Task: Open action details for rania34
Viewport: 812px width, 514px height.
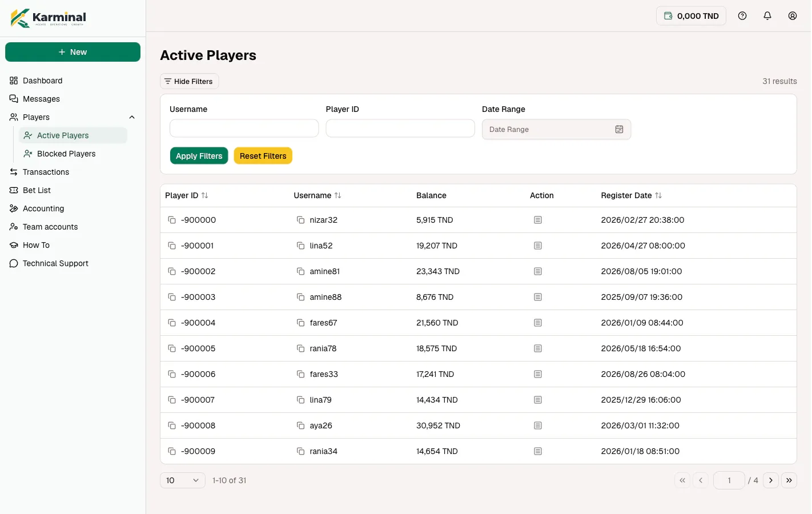Action: tap(538, 451)
